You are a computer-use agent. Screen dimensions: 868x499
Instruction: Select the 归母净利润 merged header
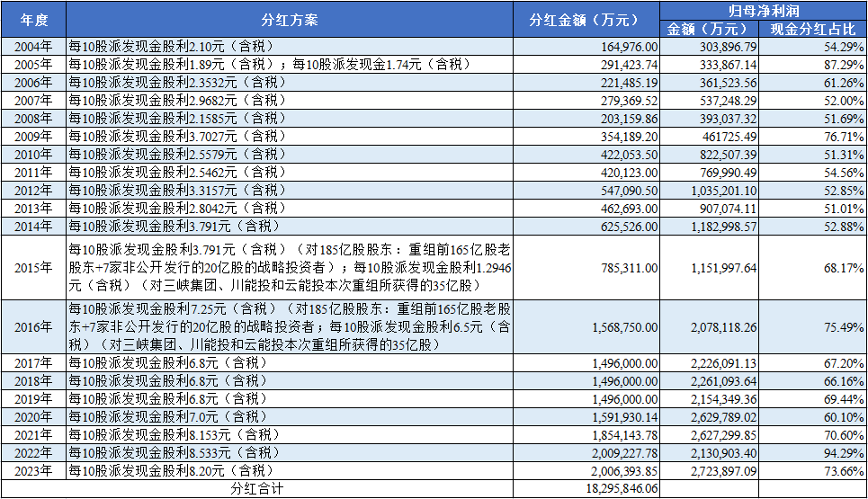click(x=764, y=10)
